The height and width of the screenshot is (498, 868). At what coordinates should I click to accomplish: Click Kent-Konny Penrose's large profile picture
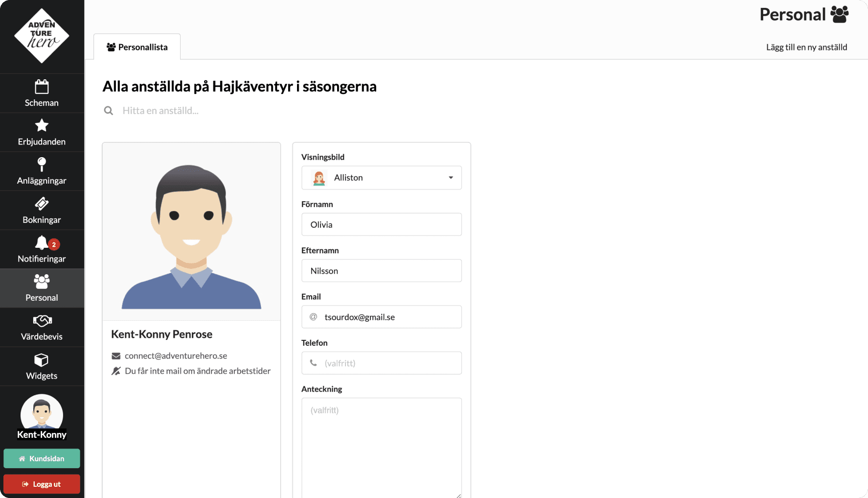coord(191,232)
